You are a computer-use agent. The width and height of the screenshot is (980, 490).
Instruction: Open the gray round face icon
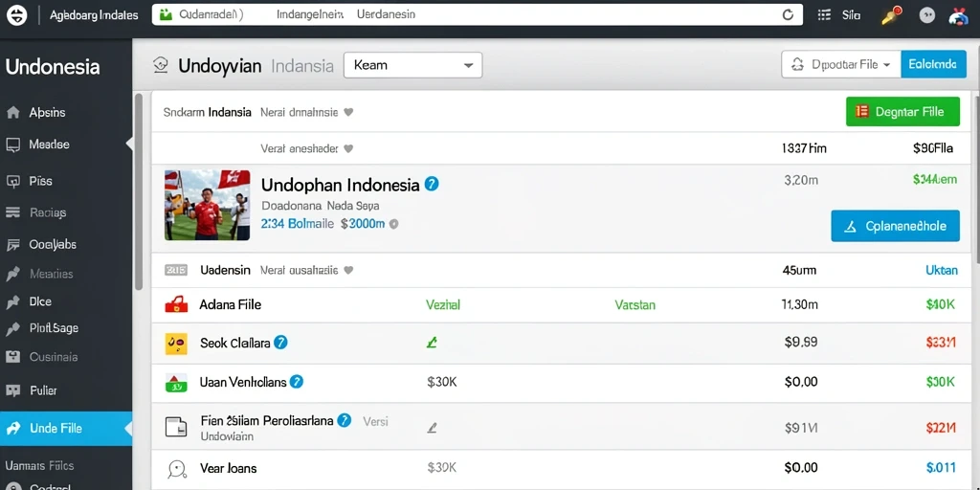coord(927,15)
